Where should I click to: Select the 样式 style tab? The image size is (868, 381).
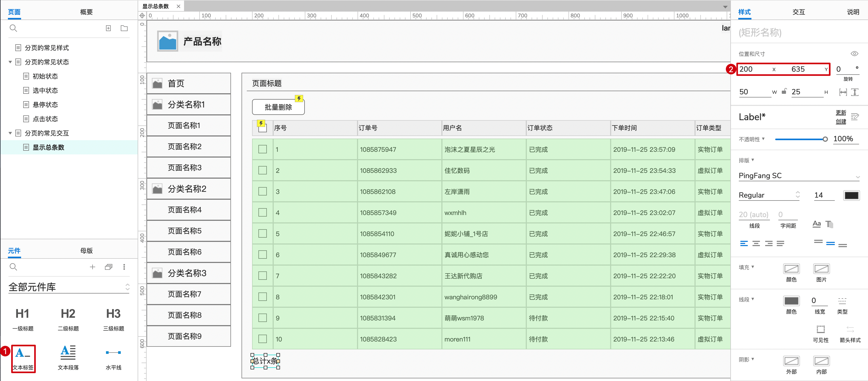coord(744,12)
